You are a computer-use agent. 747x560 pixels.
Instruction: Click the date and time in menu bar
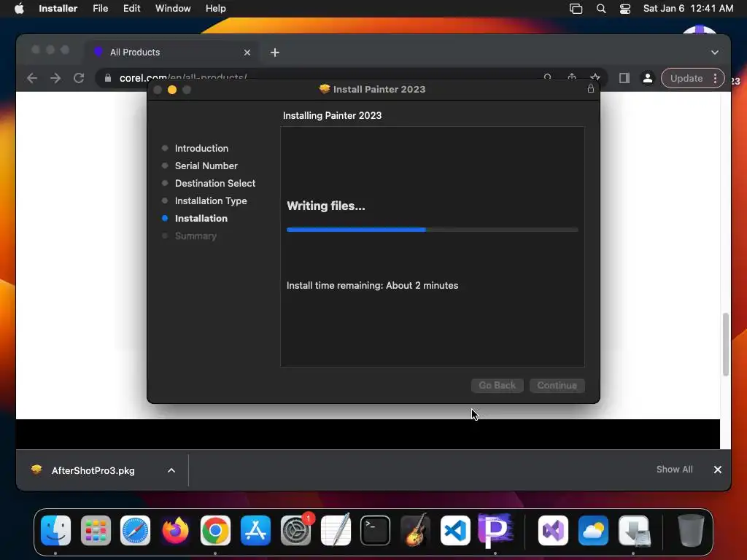click(688, 9)
